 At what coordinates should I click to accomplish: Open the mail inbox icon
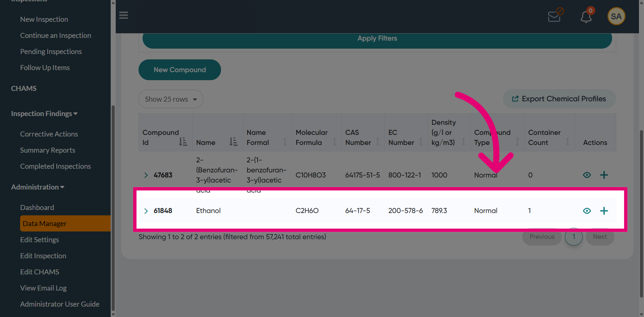point(555,15)
